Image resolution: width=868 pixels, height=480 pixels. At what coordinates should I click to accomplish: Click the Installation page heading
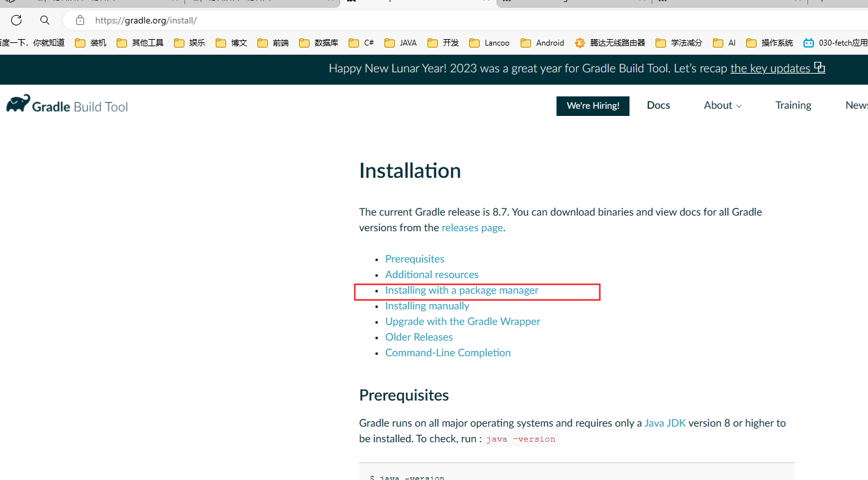pos(410,171)
